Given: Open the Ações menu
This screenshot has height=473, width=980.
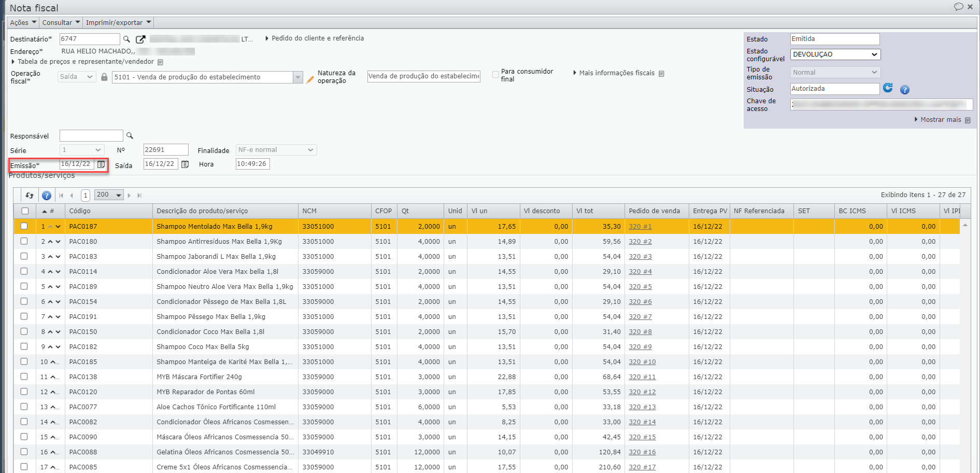Looking at the screenshot, I should [x=23, y=22].
